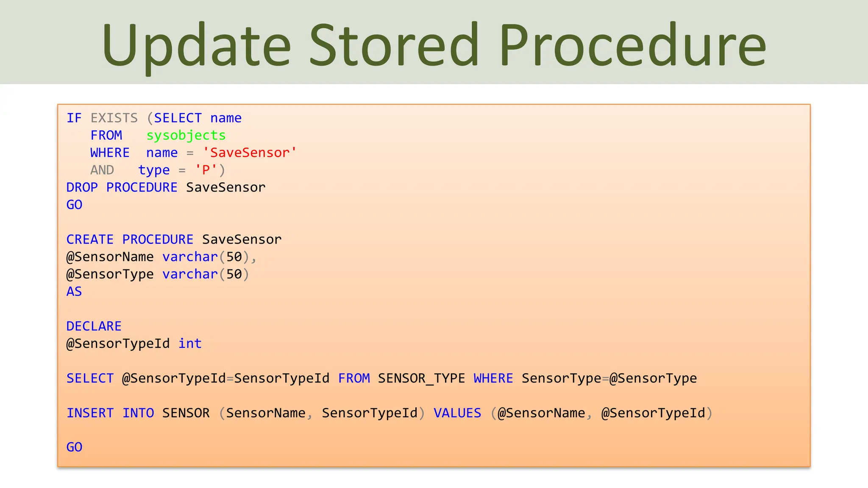The width and height of the screenshot is (868, 488).
Task: Click the first 'GO' keyword after DROP
Action: click(74, 205)
